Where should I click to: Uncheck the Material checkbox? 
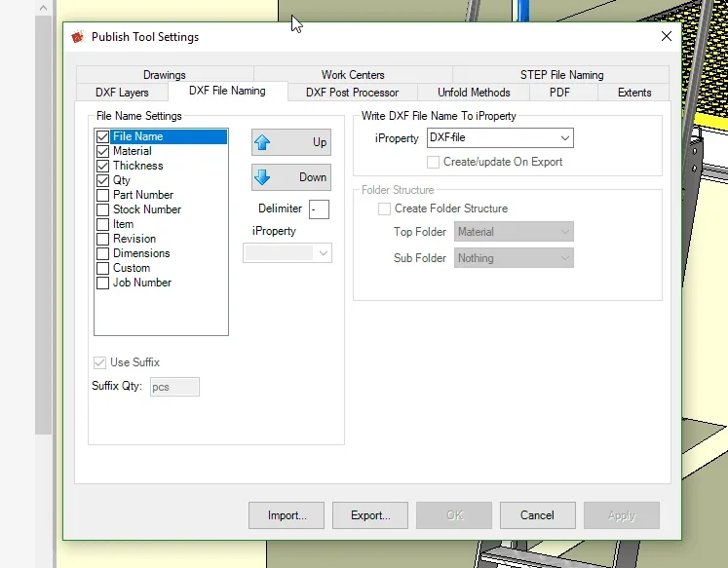click(x=102, y=151)
